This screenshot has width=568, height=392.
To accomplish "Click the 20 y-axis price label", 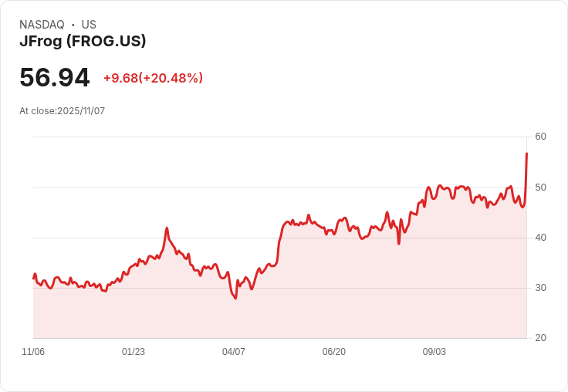I will 541,338.
